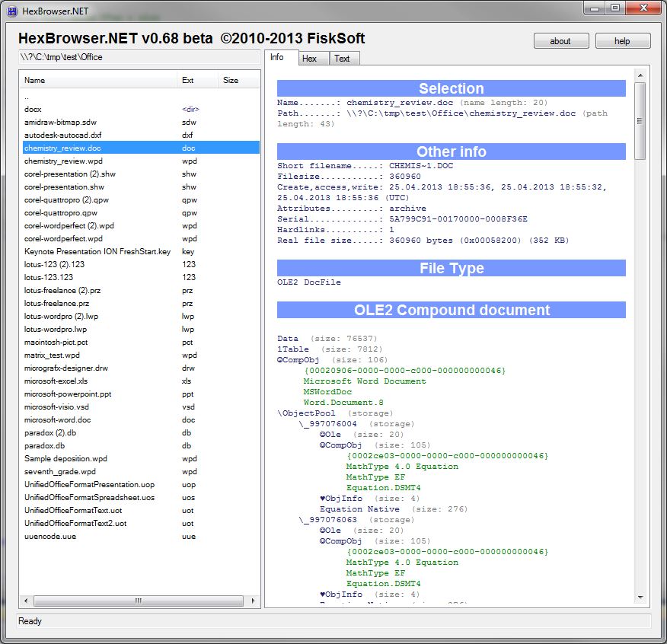
Task: Select corel-quattropro.qpw file
Action: pyautogui.click(x=141, y=212)
